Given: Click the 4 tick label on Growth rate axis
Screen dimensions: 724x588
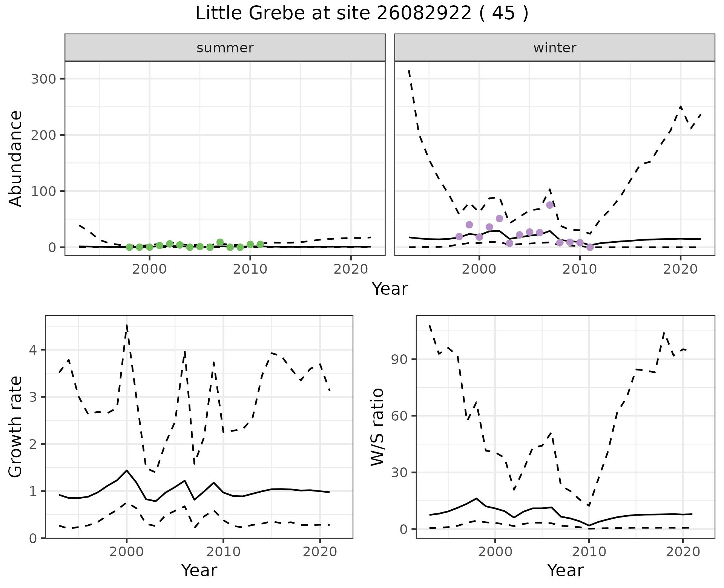Looking at the screenshot, I should pyautogui.click(x=33, y=350).
